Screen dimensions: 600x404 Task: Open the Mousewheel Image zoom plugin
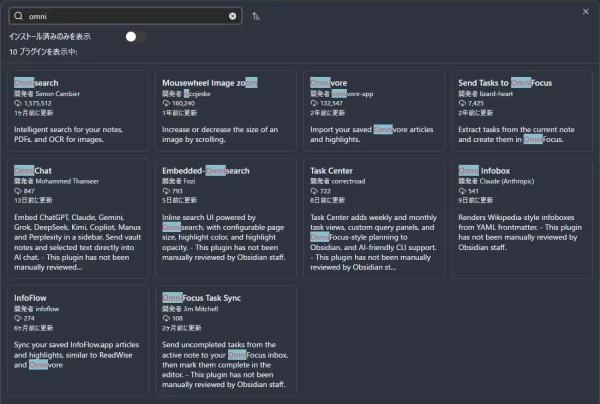(x=226, y=111)
